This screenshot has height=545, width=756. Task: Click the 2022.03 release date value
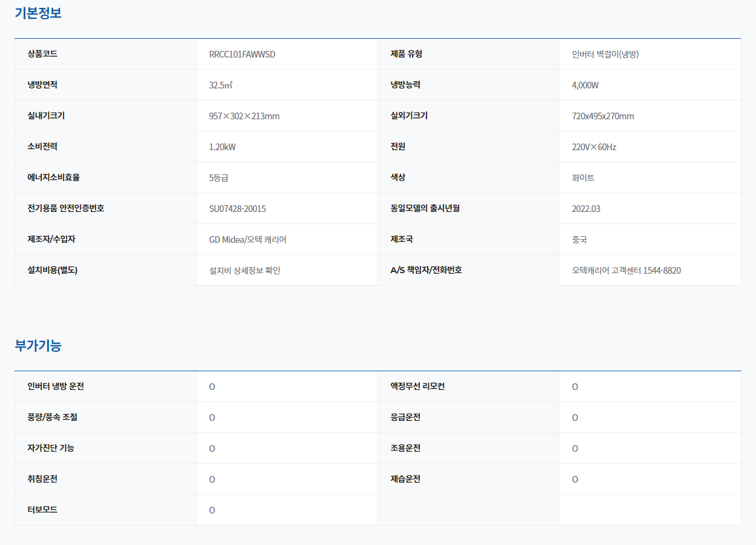586,209
